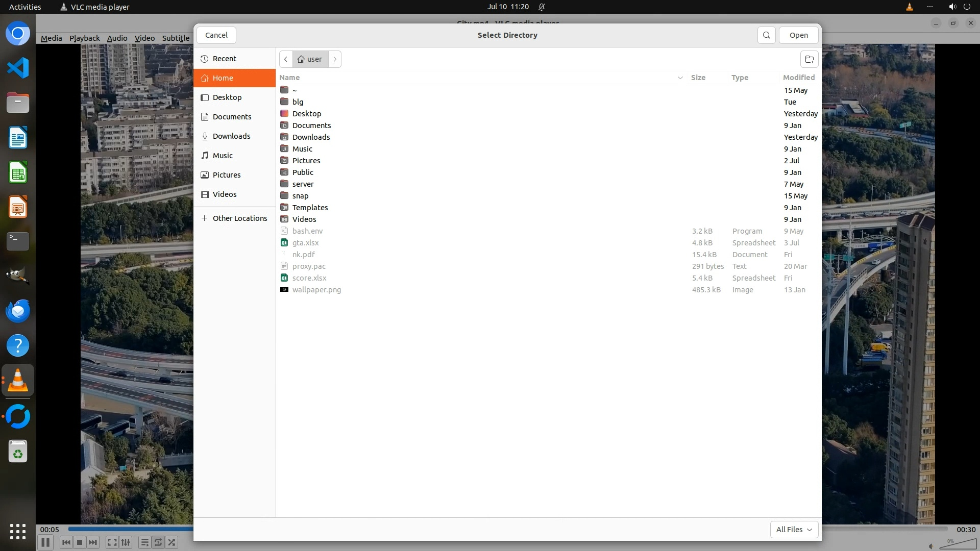Toggle random shuffle playback
This screenshot has height=551, width=980.
pyautogui.click(x=172, y=542)
